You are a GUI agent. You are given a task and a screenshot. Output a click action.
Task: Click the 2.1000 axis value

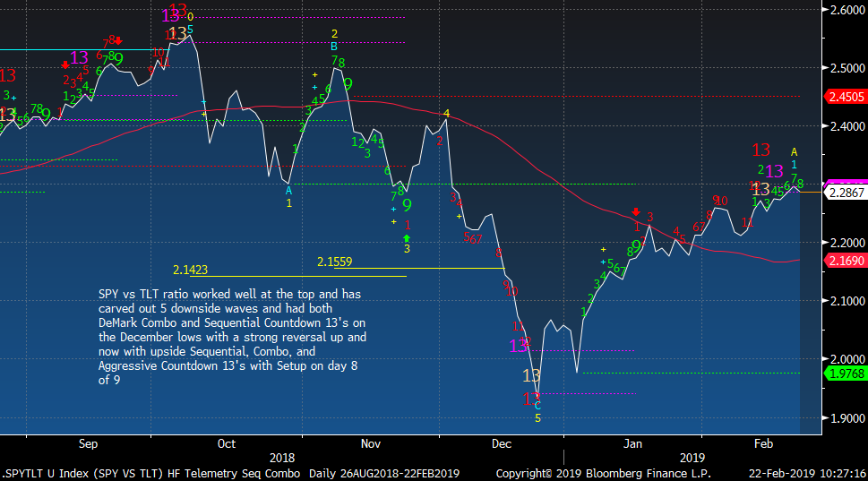pyautogui.click(x=847, y=301)
